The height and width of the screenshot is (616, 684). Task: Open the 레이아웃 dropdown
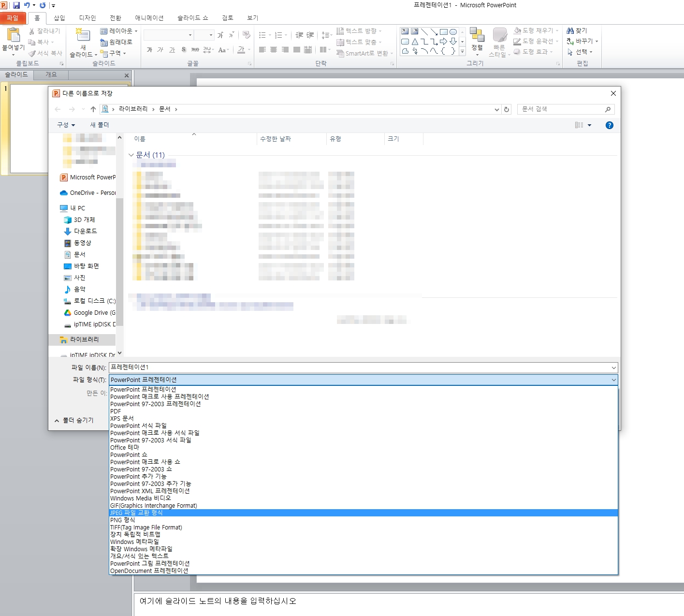pos(118,31)
